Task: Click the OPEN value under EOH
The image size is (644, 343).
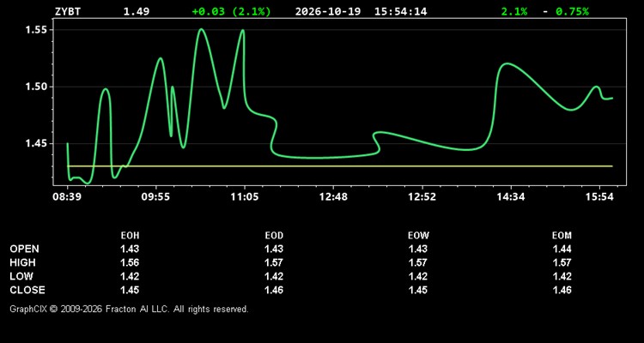Action: click(130, 249)
